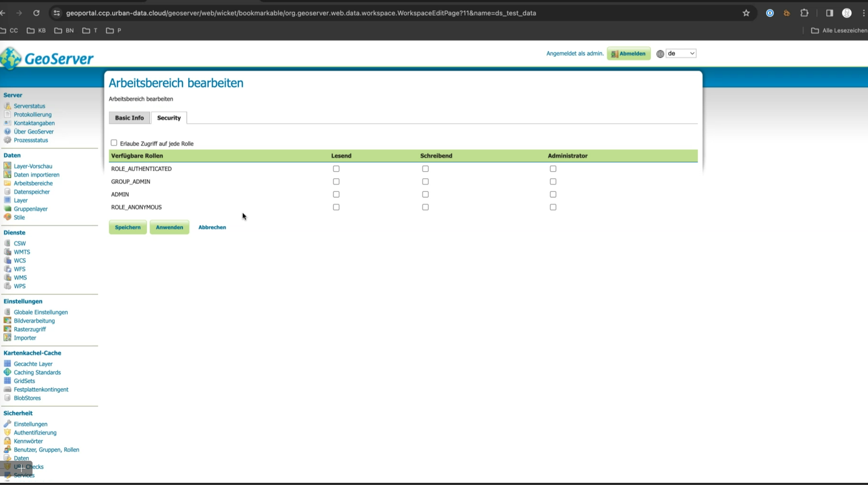
Task: Open the browser three-dot menu
Action: click(864, 13)
